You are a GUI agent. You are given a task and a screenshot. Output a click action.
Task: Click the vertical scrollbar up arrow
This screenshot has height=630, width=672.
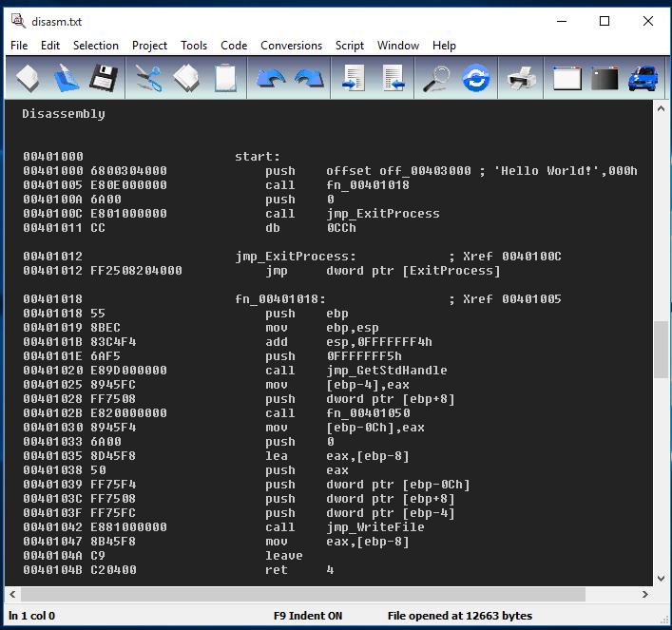[x=661, y=109]
